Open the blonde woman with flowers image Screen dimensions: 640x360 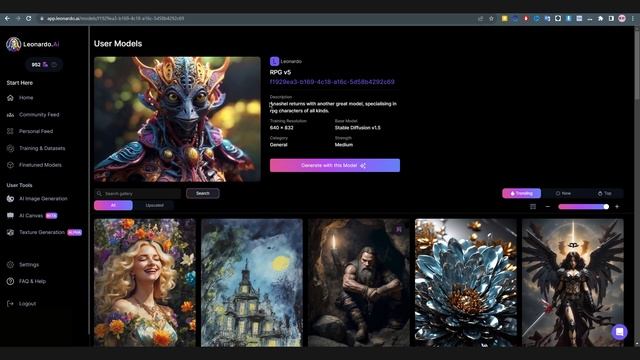[145, 283]
